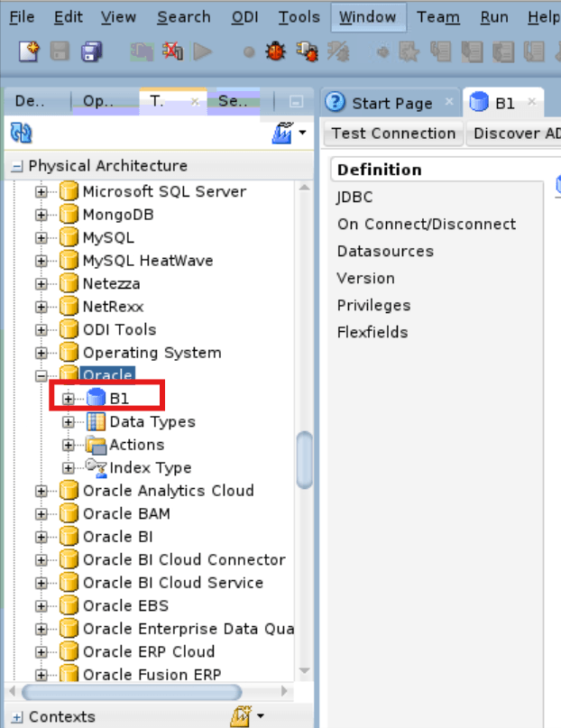Open the Window menu
Screen dimensions: 561x728
tap(368, 17)
